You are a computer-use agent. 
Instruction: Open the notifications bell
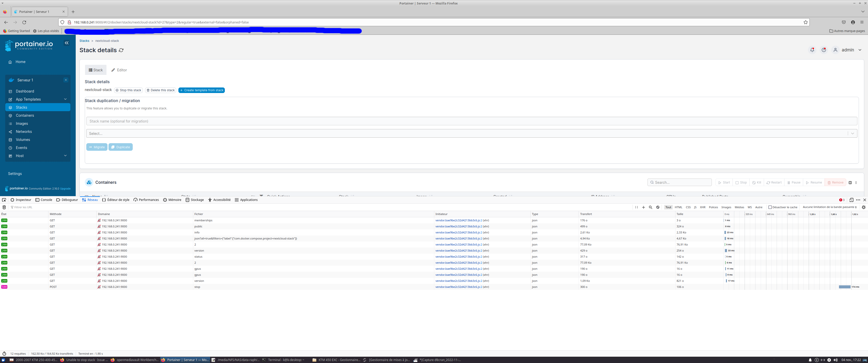point(812,49)
